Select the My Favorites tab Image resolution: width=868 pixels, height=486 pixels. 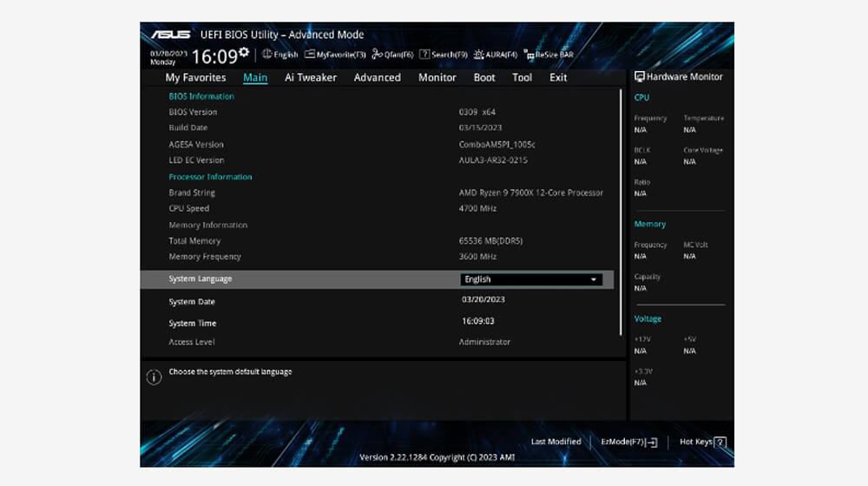pyautogui.click(x=195, y=77)
